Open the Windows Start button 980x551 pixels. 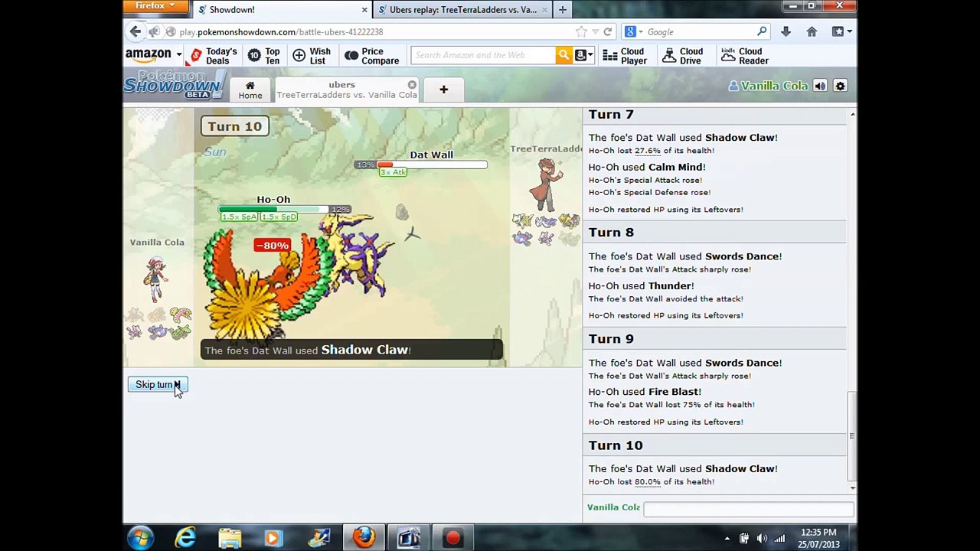point(140,538)
